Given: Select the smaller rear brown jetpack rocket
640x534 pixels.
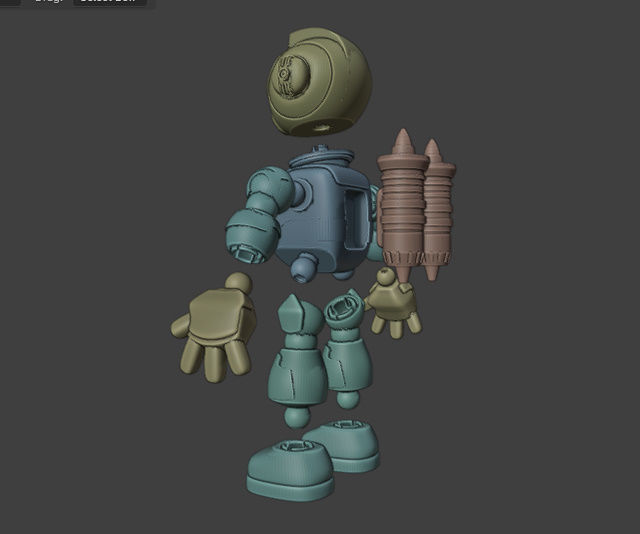Looking at the screenshot, I should point(440,212).
